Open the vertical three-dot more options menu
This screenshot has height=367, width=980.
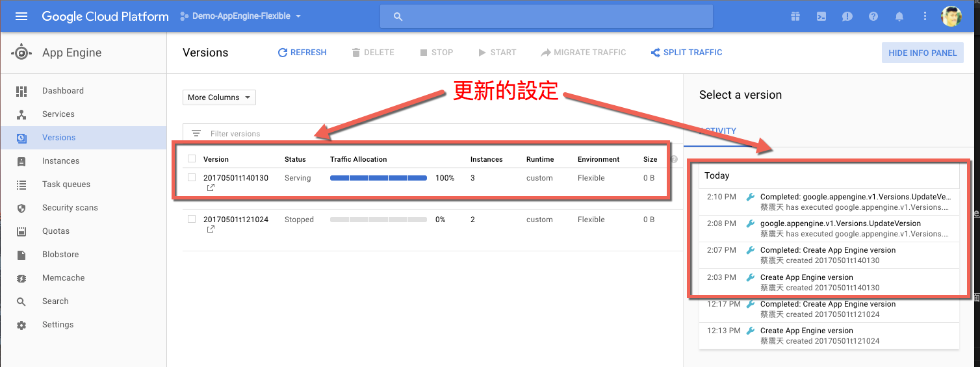pyautogui.click(x=925, y=16)
